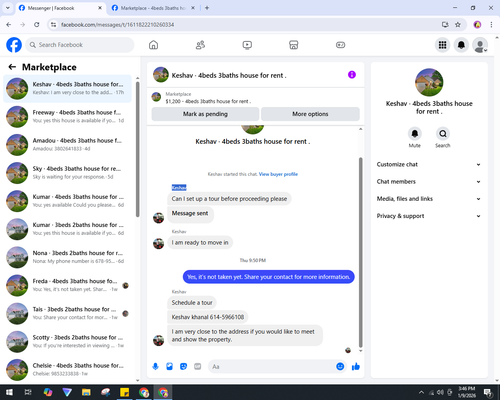This screenshot has height=400, width=500.
Task: Search in conversation magnifier icon
Action: (x=443, y=134)
